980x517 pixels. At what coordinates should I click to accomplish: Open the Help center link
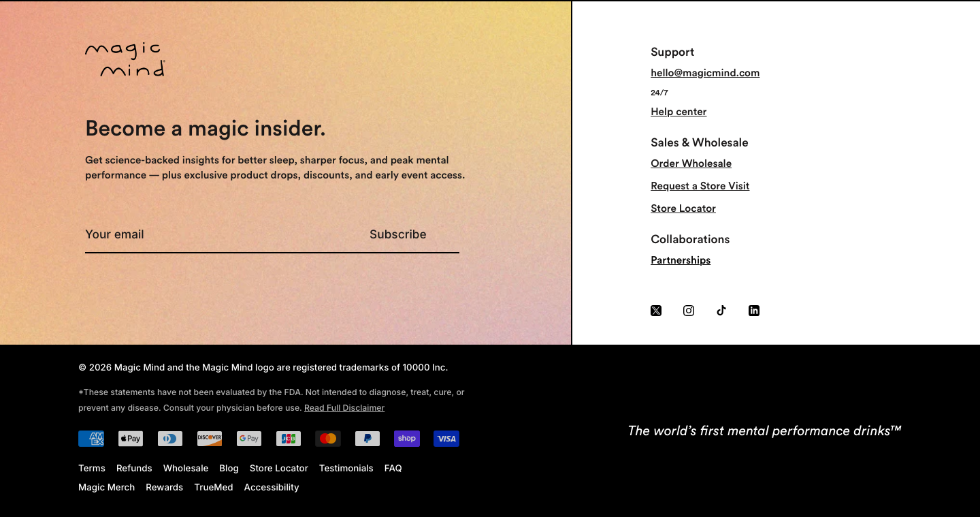[679, 112]
